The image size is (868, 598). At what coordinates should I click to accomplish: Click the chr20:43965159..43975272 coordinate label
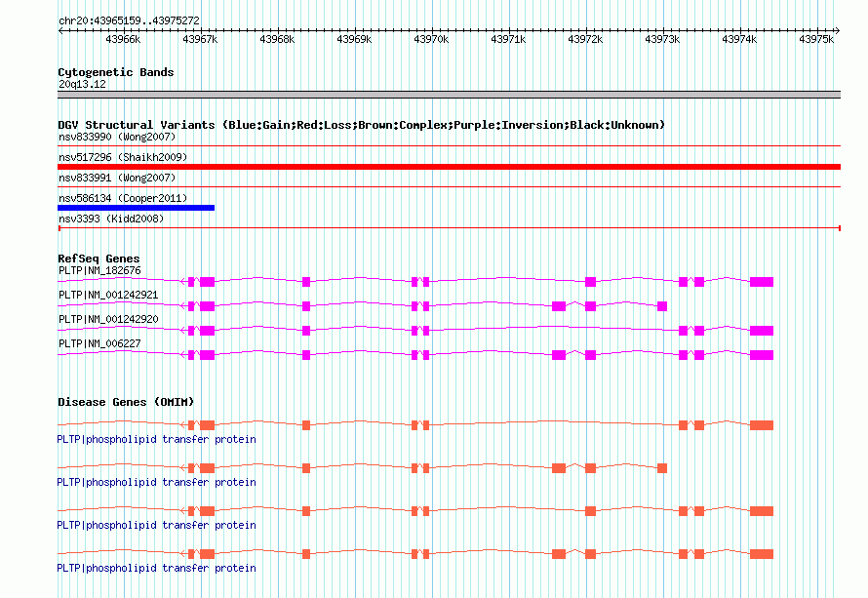(129, 20)
